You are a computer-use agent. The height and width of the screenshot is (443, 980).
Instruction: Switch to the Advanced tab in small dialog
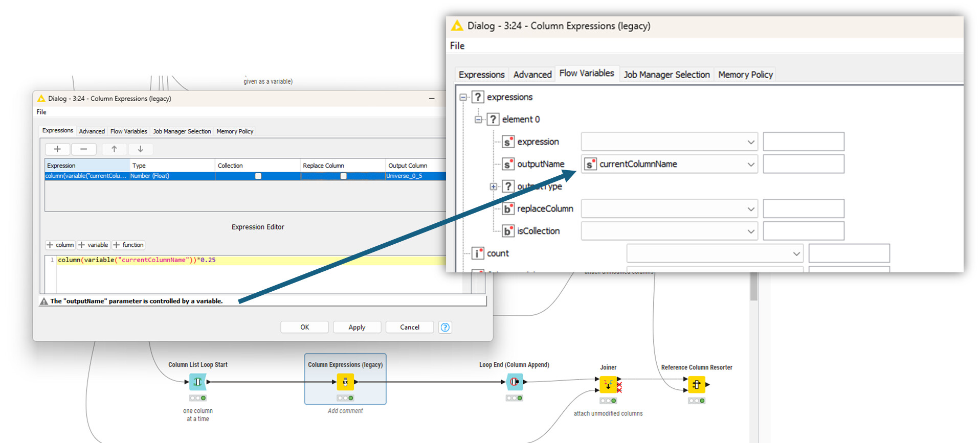(x=92, y=131)
